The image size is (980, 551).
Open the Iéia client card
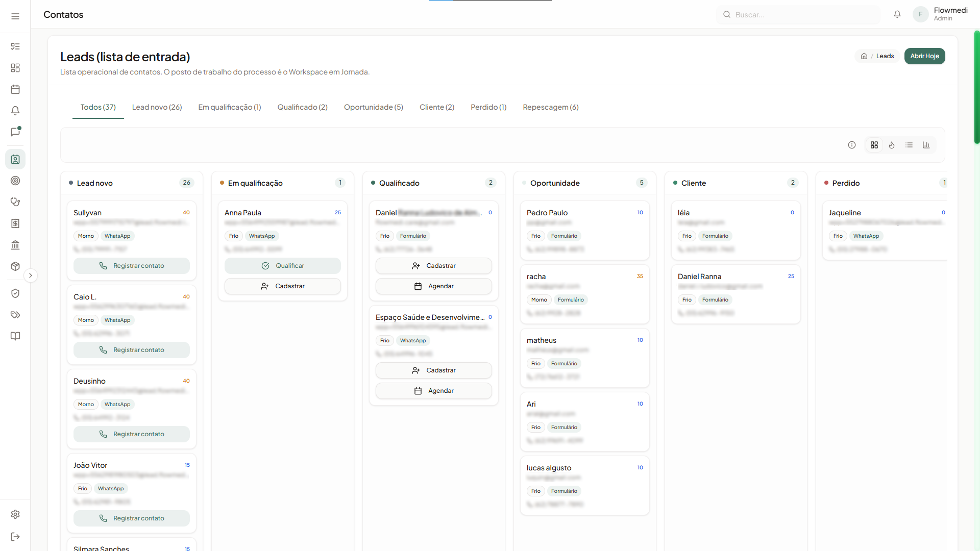tap(736, 231)
